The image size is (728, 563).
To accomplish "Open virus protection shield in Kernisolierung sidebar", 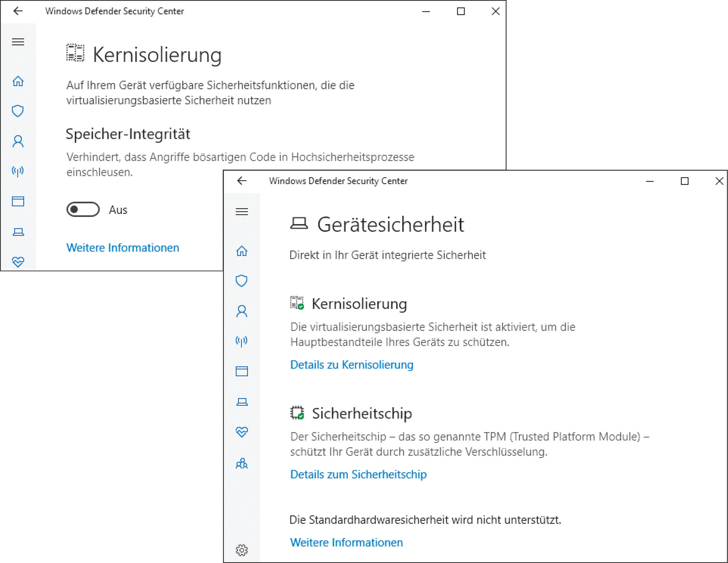I will pos(18,111).
